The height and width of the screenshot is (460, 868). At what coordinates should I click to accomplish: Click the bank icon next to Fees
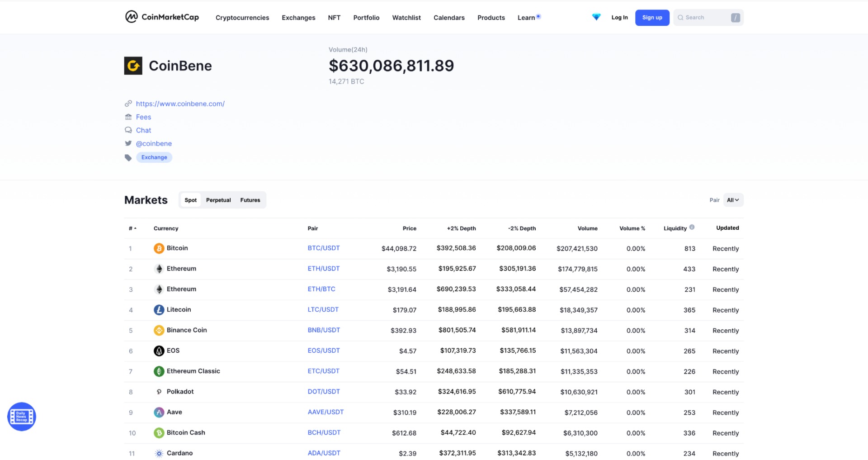point(128,117)
